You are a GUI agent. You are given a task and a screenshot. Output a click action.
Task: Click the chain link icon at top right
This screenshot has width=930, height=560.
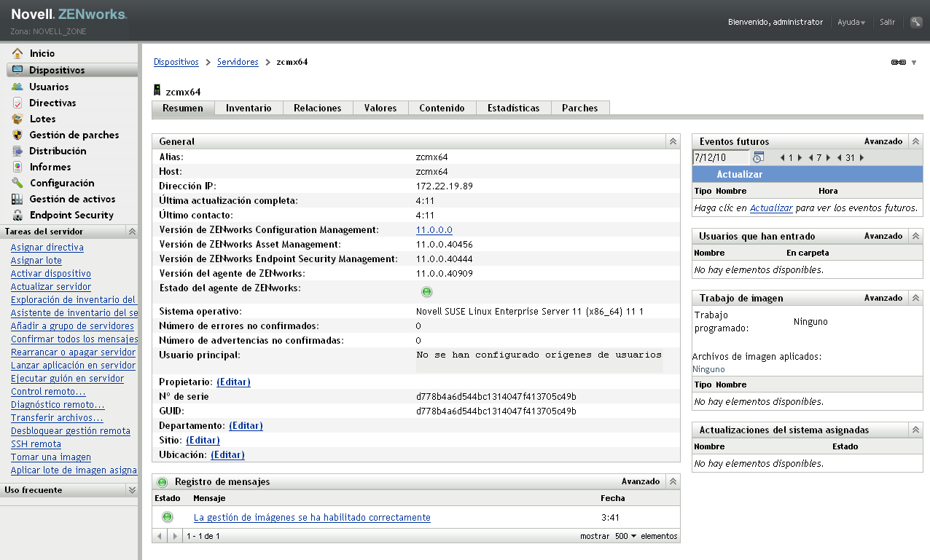(x=898, y=63)
